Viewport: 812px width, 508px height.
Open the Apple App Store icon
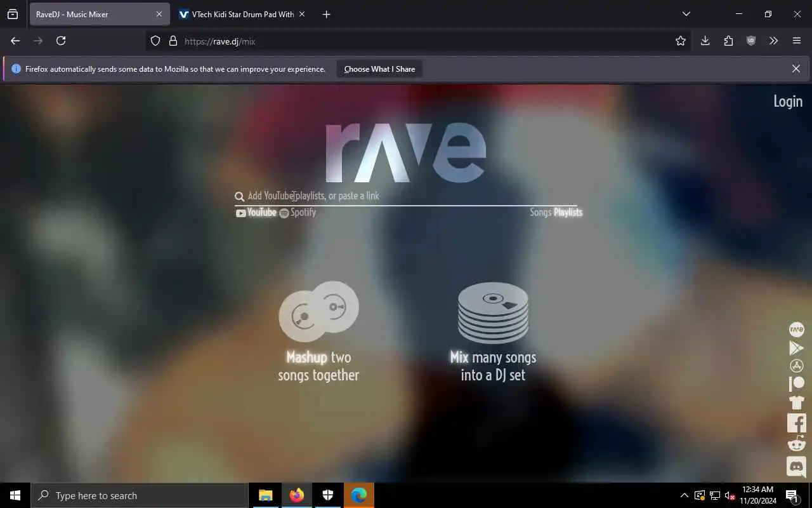click(796, 366)
